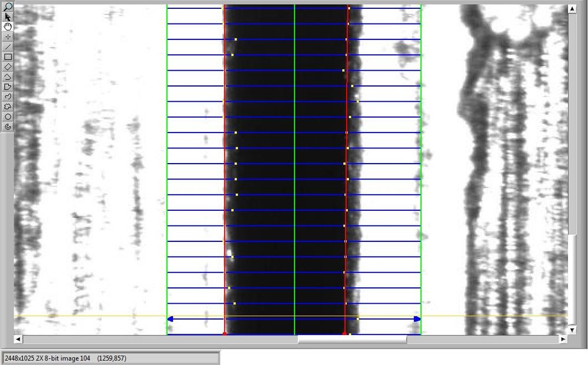Screen dimensions: 588x365
Task: Click the horizontal scrollbar right arrow
Action: point(563,339)
